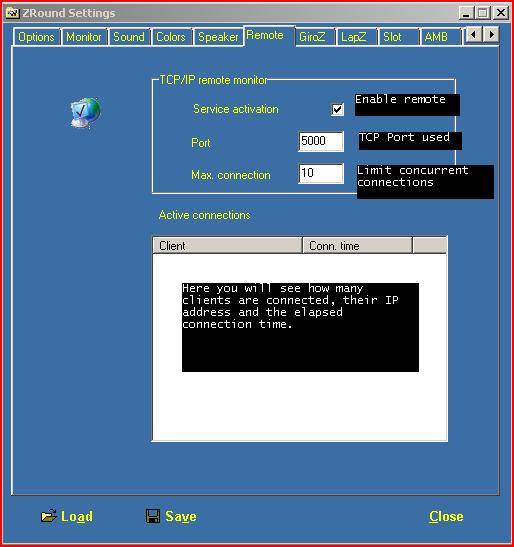Select the Sound tab
The height and width of the screenshot is (547, 514).
point(129,37)
